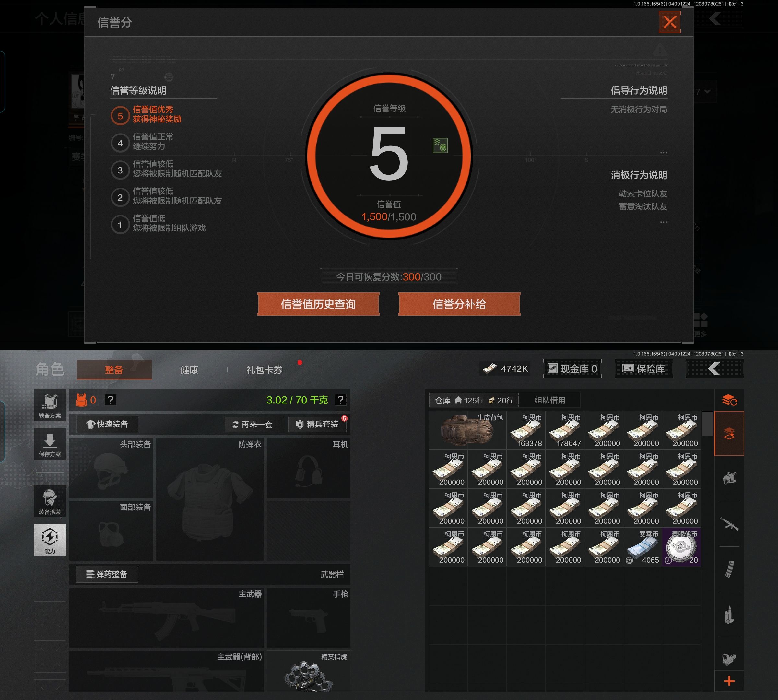Screen dimensions: 778x700
Task: Switch to the 健康 tab
Action: tap(189, 370)
